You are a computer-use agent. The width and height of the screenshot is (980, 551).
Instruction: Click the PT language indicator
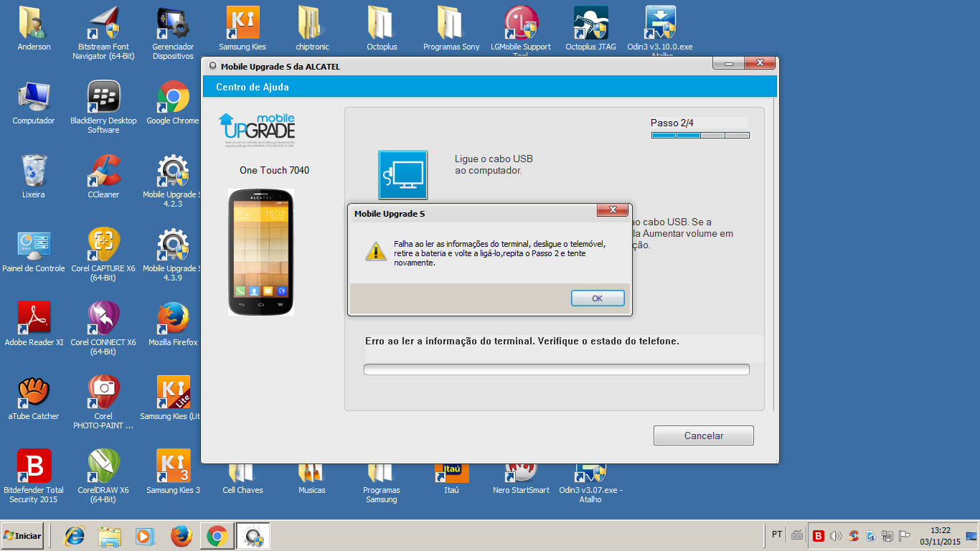coord(777,534)
